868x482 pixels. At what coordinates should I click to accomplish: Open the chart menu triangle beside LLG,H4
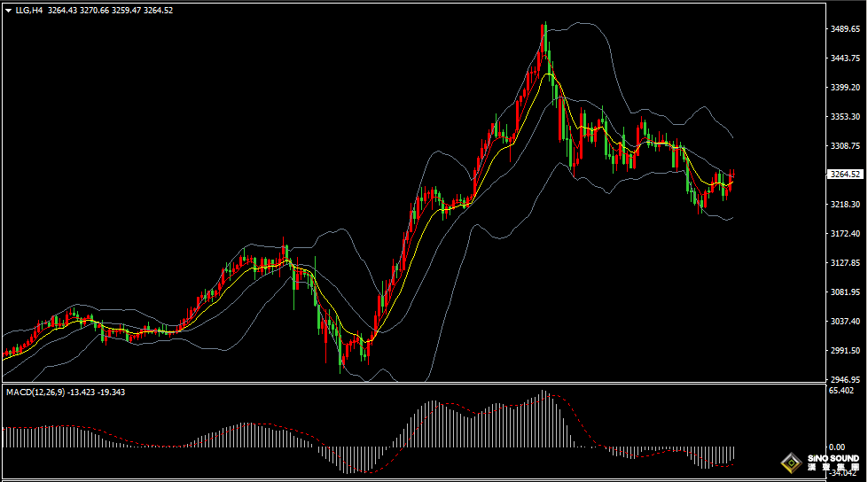(8, 11)
